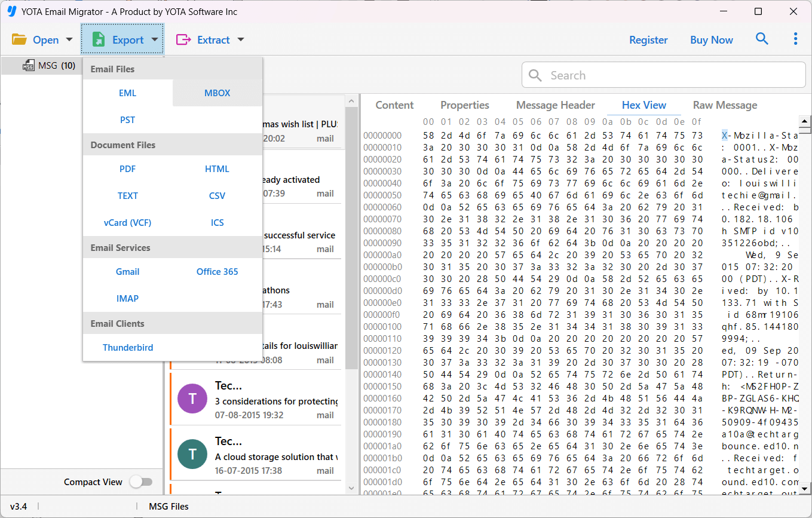Screen dimensions: 812x518
Task: Switch to the Raw Message tab
Action: (x=725, y=105)
